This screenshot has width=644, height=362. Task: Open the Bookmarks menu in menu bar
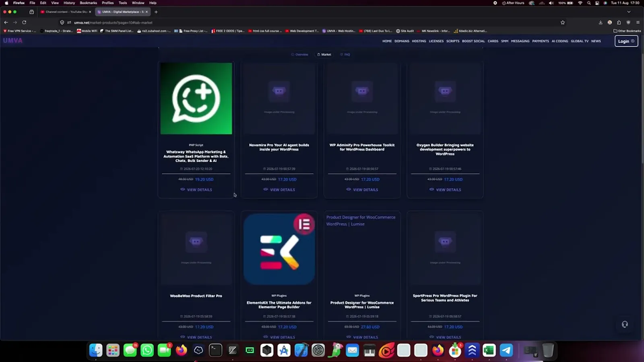(x=88, y=3)
